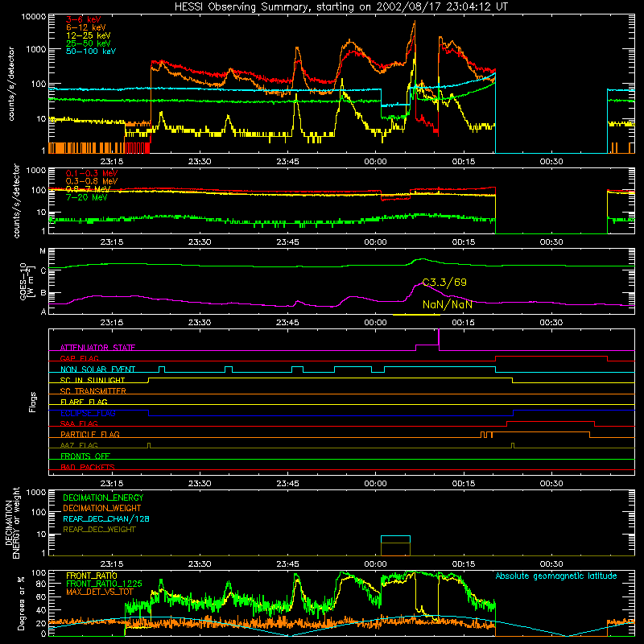Screen dimensions: 644x644
Task: Click the B class tick on GOES axis
Action: tap(43, 293)
